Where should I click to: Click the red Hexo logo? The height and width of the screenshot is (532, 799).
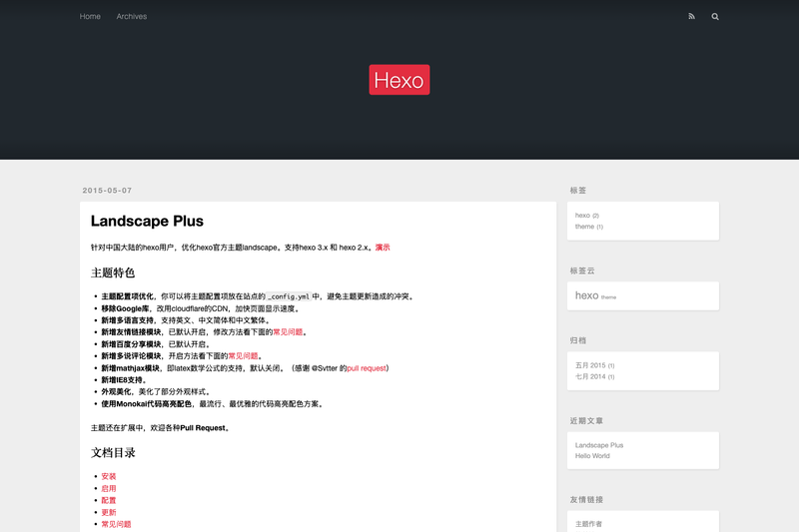[x=399, y=80]
